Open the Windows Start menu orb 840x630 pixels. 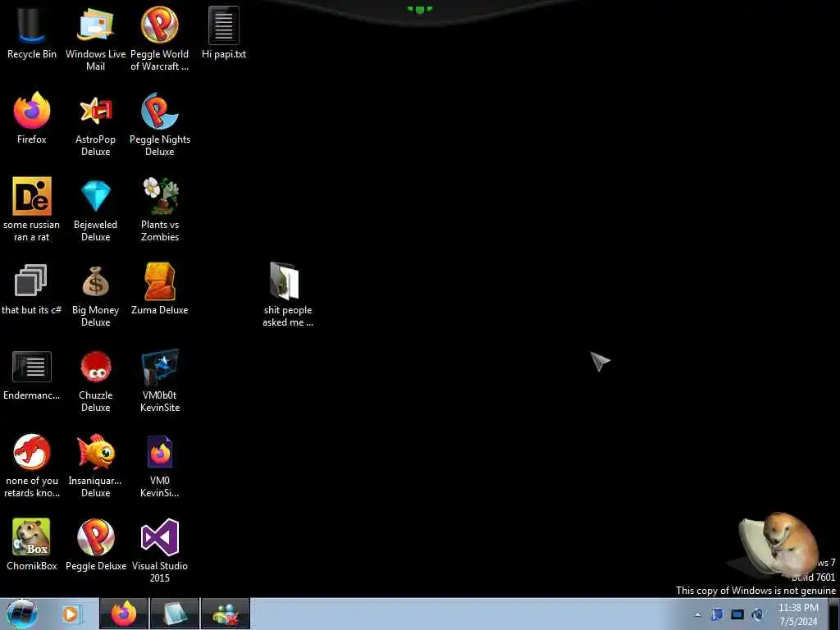[x=22, y=614]
